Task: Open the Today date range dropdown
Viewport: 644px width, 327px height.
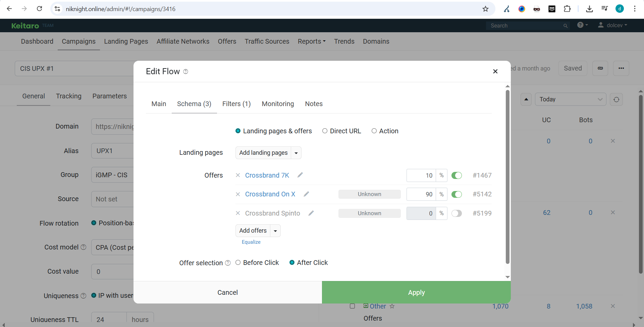Action: click(x=570, y=99)
